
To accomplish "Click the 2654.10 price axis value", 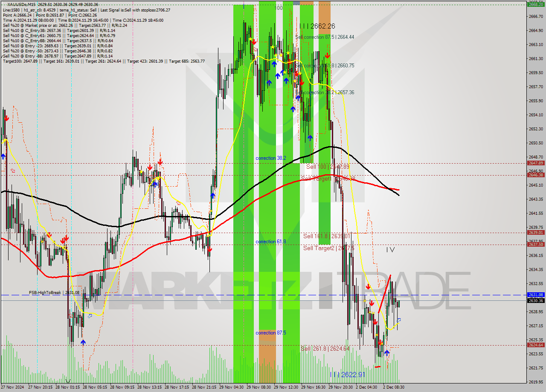I will coord(535,115).
